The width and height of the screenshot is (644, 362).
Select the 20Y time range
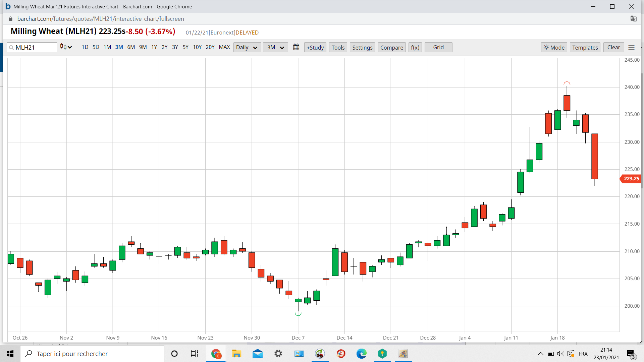point(210,47)
